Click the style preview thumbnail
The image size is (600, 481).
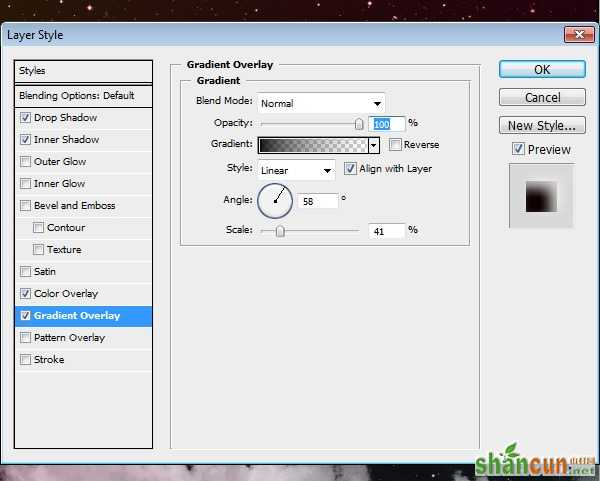(x=541, y=197)
